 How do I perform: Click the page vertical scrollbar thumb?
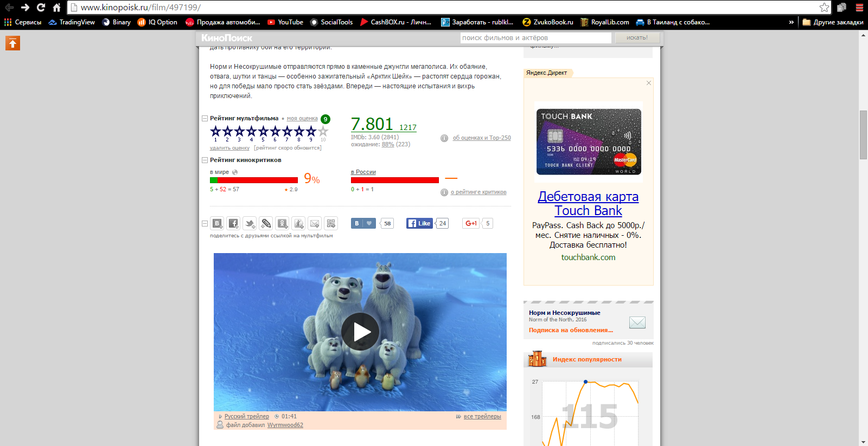pyautogui.click(x=863, y=134)
